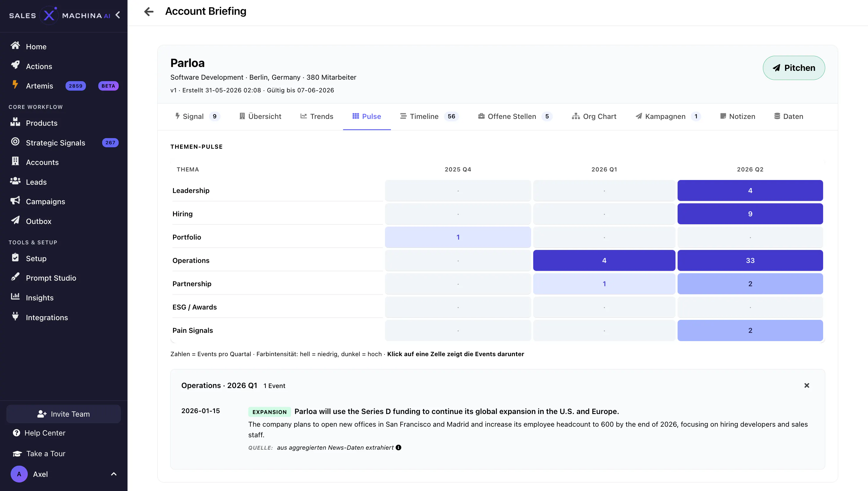Image resolution: width=868 pixels, height=491 pixels.
Task: Open the Insights chart icon
Action: [x=15, y=297]
